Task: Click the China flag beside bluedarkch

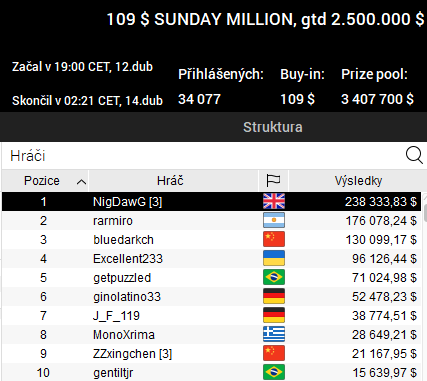Action: click(x=274, y=239)
